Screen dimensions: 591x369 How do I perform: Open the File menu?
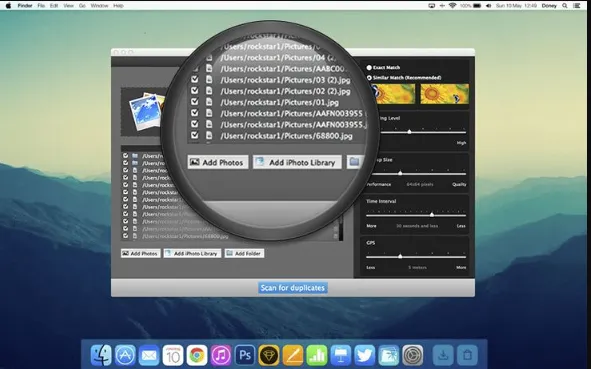pos(41,6)
